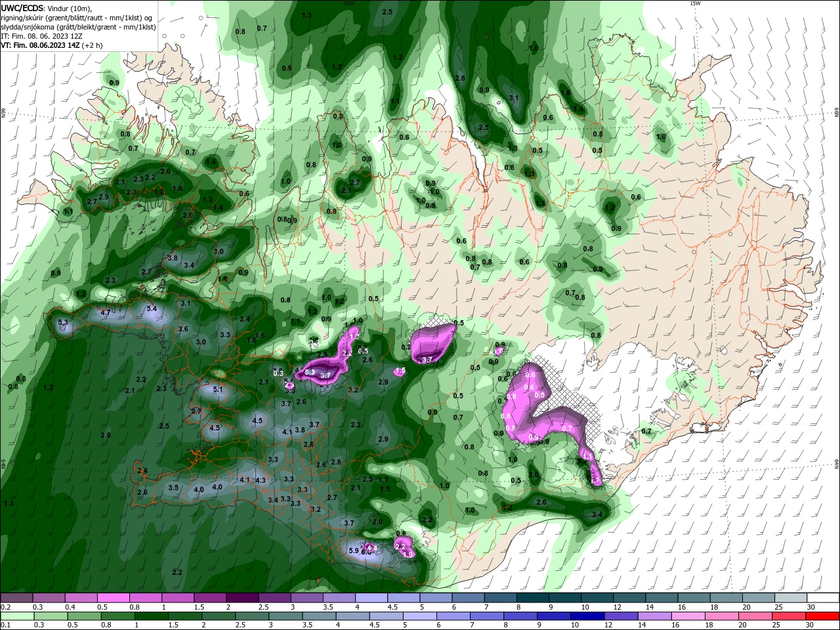Click the lower-row light green swatch labeled 0.3
840x630 pixels.
51,616
